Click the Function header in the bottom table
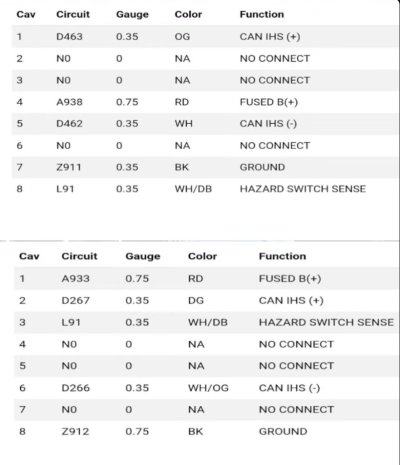This screenshot has width=400, height=465. pos(282,256)
